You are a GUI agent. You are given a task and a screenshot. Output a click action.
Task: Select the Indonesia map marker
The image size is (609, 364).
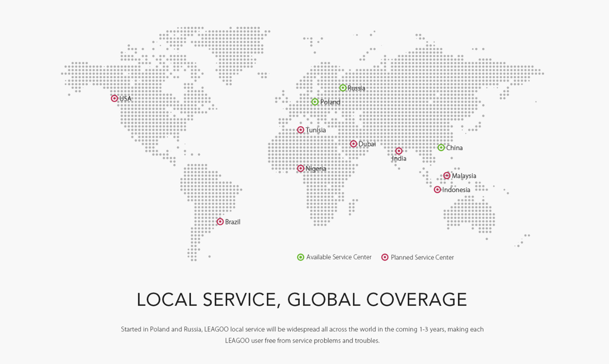click(437, 190)
